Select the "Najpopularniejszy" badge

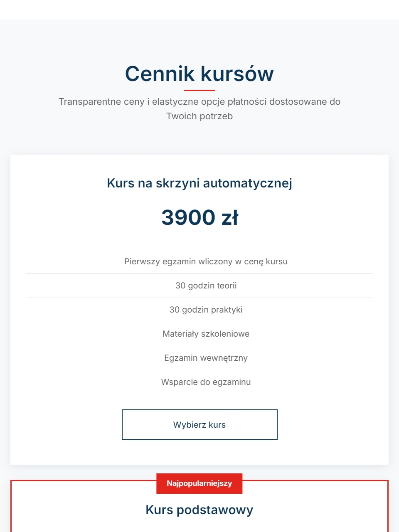tap(199, 483)
